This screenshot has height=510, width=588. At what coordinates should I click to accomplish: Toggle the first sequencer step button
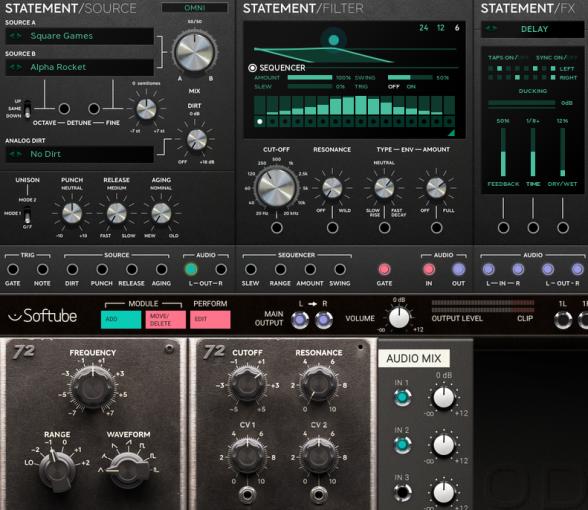(260, 122)
